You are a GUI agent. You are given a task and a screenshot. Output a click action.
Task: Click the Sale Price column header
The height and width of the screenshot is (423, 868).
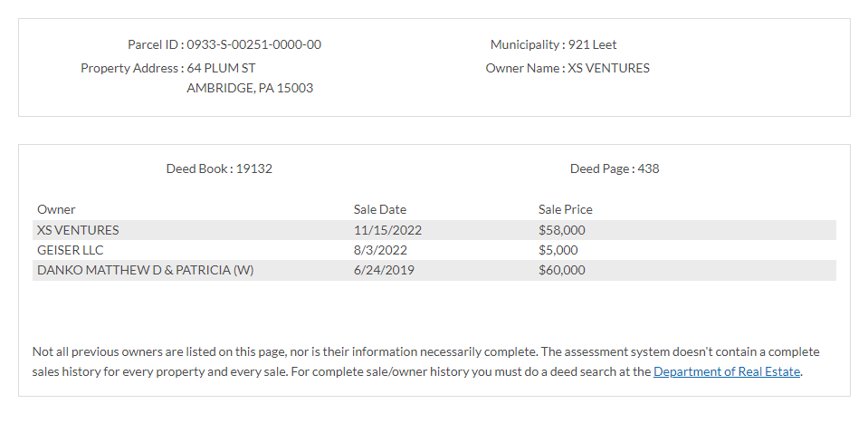coord(566,209)
